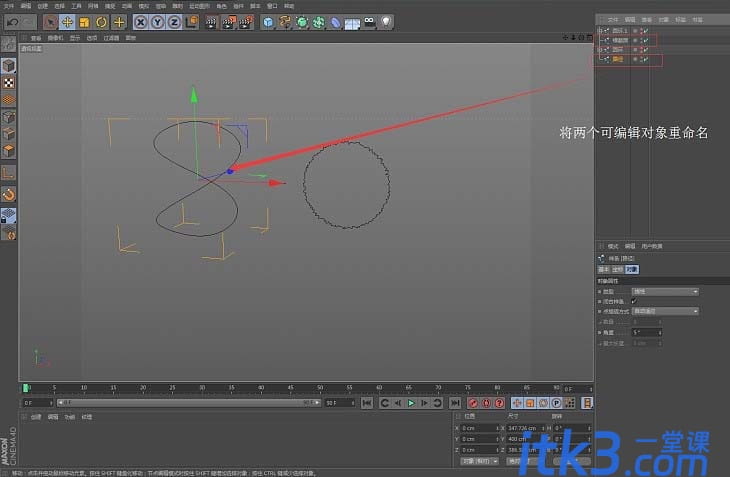Click Render View clapperboard icon
The image size is (730, 477).
[211, 22]
